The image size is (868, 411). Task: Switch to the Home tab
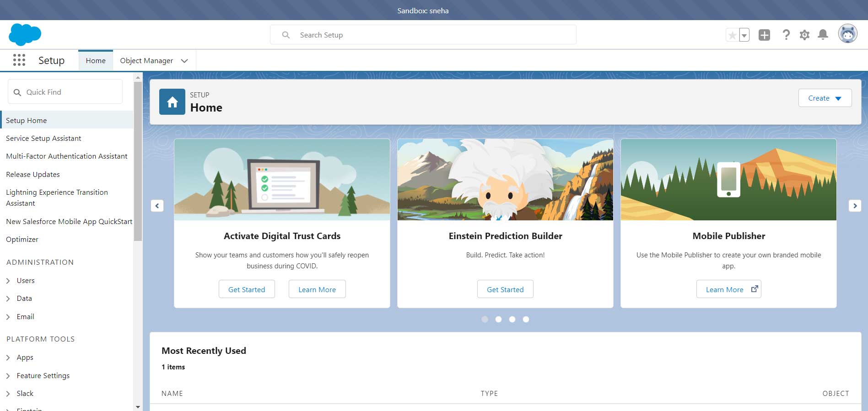tap(96, 61)
